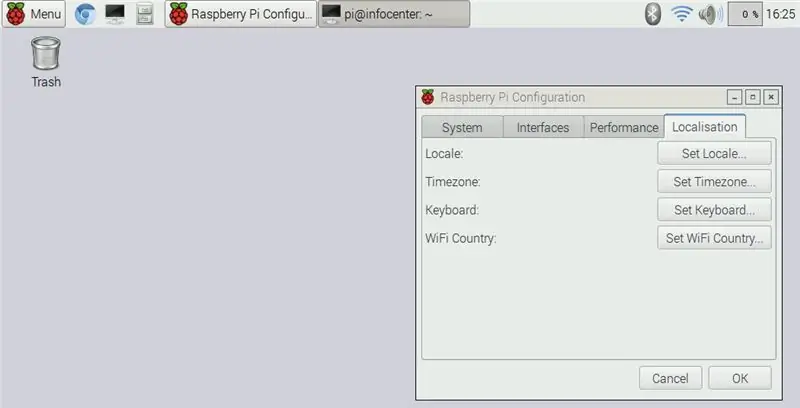Click the raspberry icon in dialog title bar
Image resolution: width=800 pixels, height=408 pixels.
pos(428,97)
